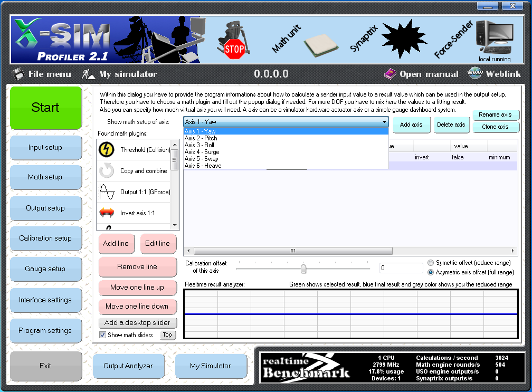Choose Axis 3 - Roll from list

286,145
